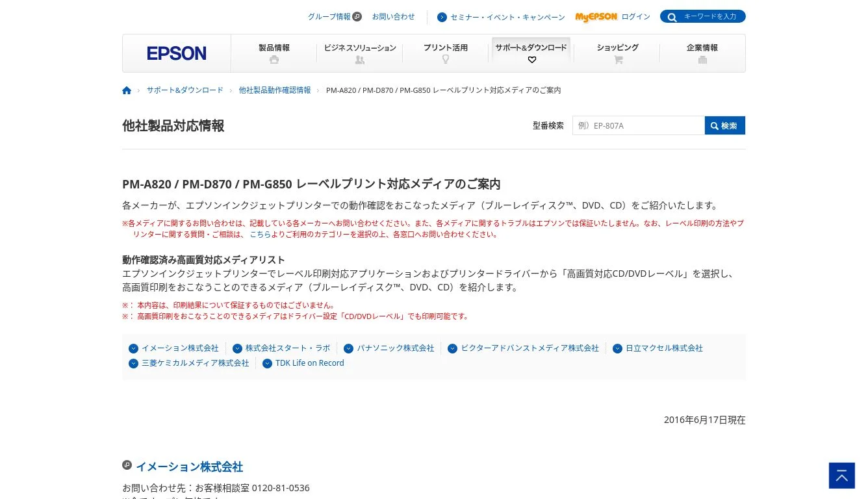Screen dimensions: 868x499
Task: Click the ログイン link
Action: [x=635, y=17]
